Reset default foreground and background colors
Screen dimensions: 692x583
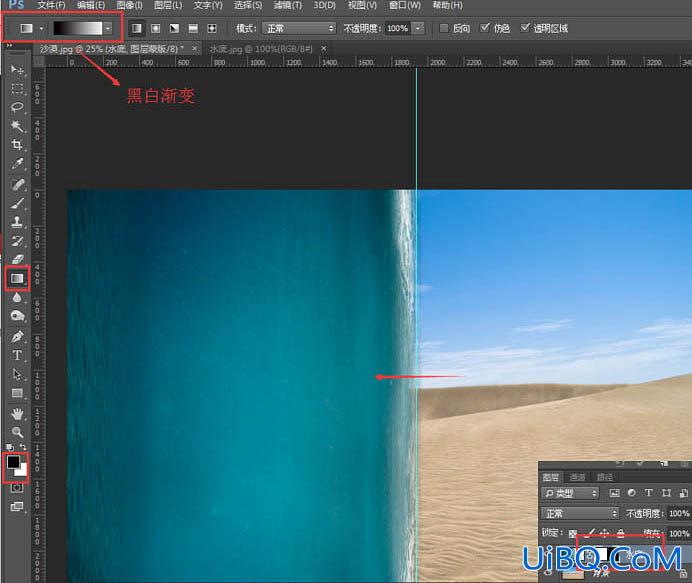click(10, 447)
